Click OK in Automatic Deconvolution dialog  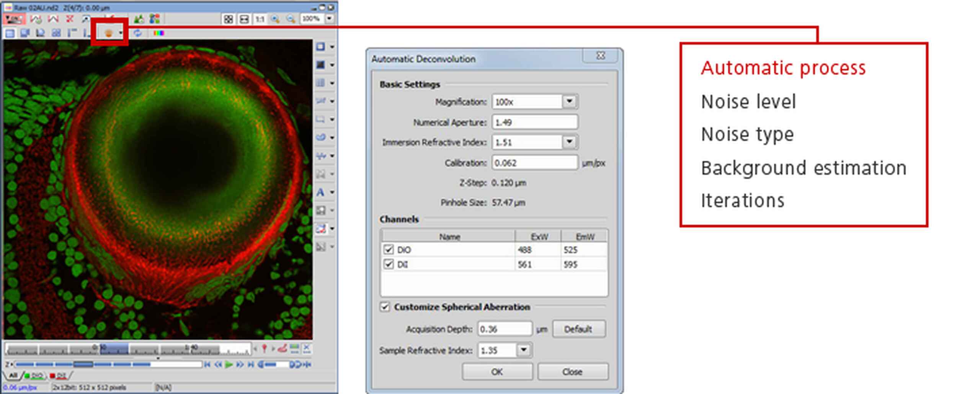(497, 371)
